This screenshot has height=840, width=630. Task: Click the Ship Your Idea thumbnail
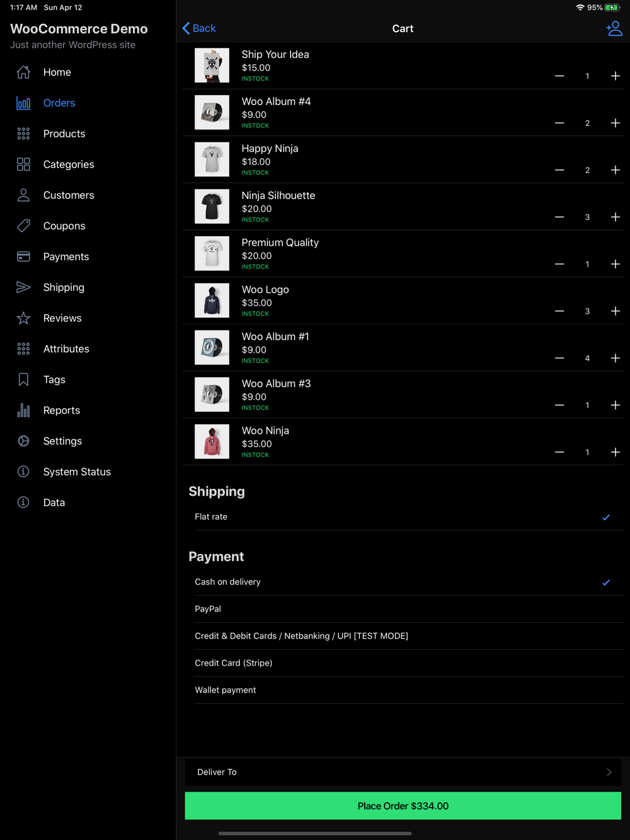(212, 65)
